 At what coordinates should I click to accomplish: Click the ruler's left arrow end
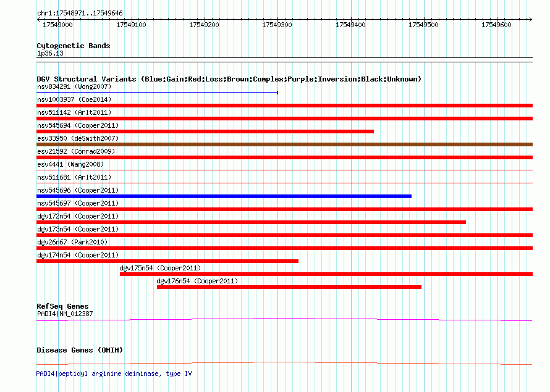click(38, 20)
